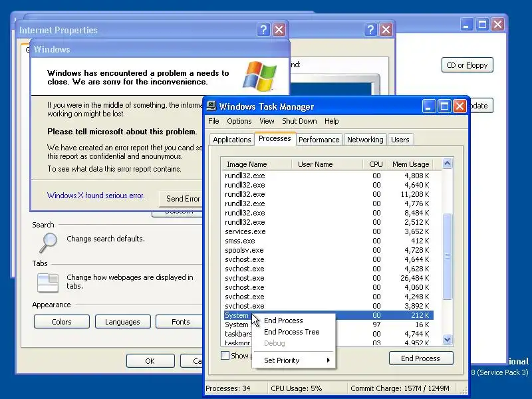
Task: Select the services.exe process row
Action: tap(328, 231)
